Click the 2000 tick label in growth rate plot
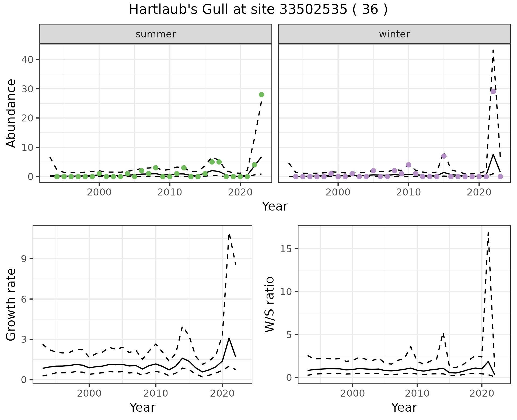 click(x=89, y=393)
